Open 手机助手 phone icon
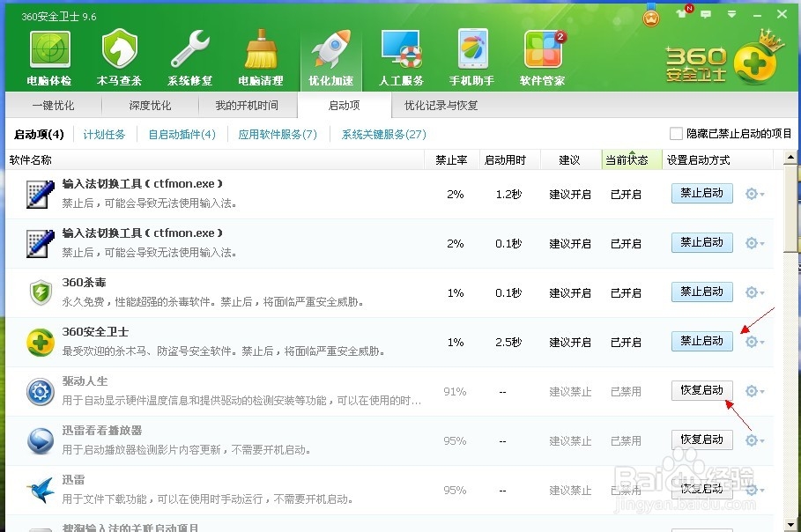Viewport: 801px width, 532px height. [472, 49]
